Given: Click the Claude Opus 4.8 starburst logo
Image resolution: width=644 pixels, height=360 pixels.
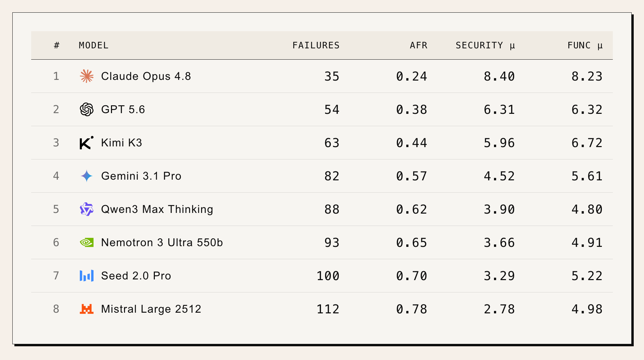Looking at the screenshot, I should [87, 76].
